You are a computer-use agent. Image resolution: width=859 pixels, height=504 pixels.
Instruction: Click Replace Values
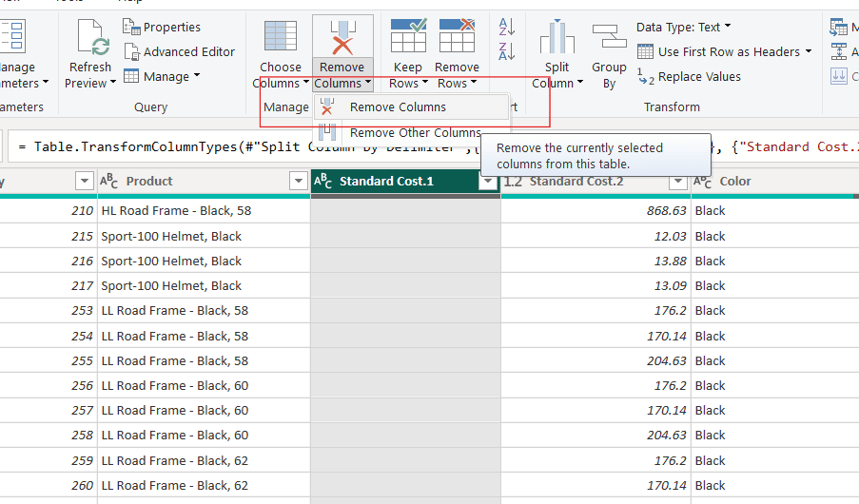[x=689, y=77]
